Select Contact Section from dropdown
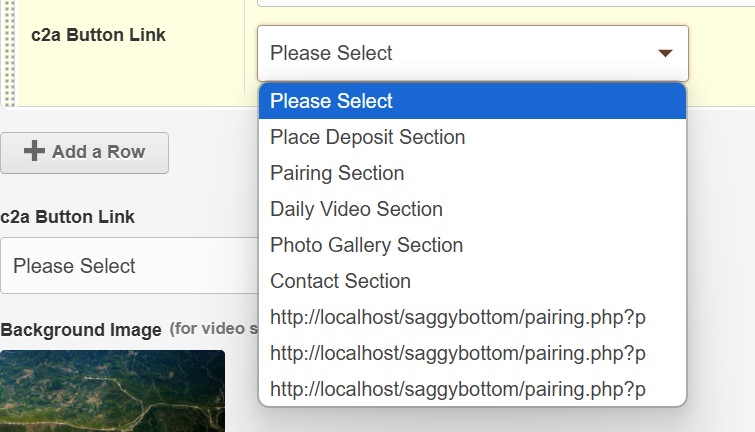 pos(472,281)
